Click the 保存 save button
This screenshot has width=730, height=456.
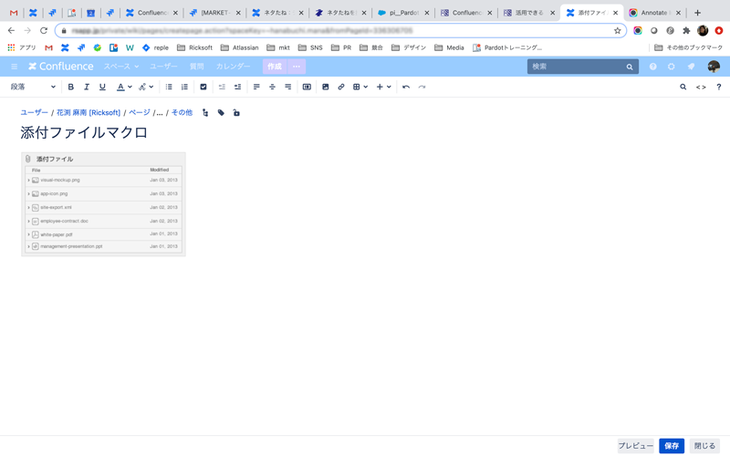[671, 446]
